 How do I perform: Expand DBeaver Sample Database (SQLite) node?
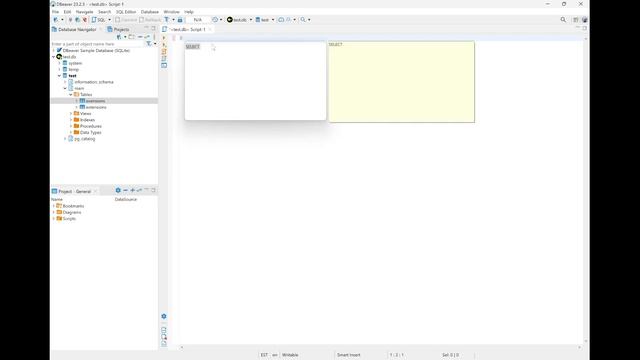pos(54,51)
